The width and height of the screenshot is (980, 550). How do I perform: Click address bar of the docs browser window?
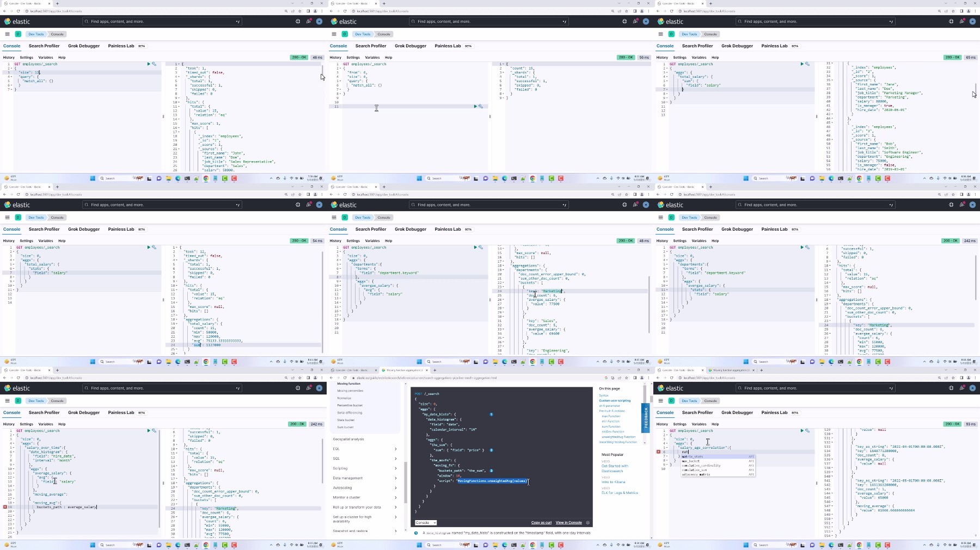(x=476, y=378)
